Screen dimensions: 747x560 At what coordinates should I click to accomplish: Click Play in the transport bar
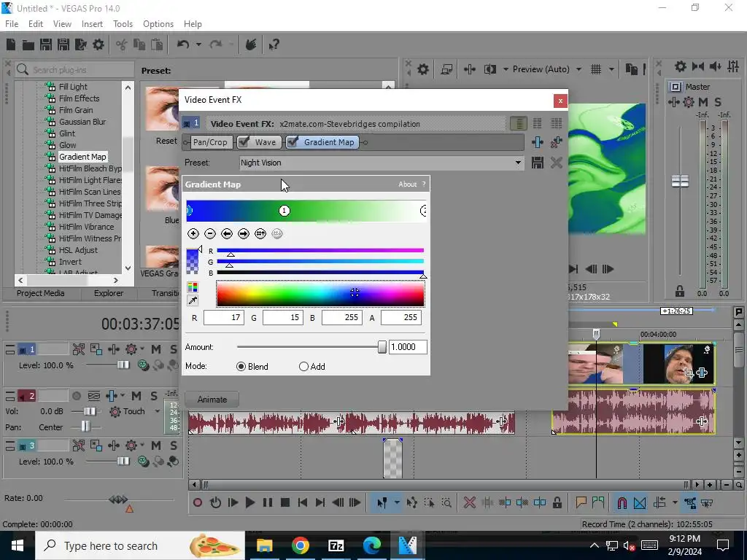tap(249, 502)
